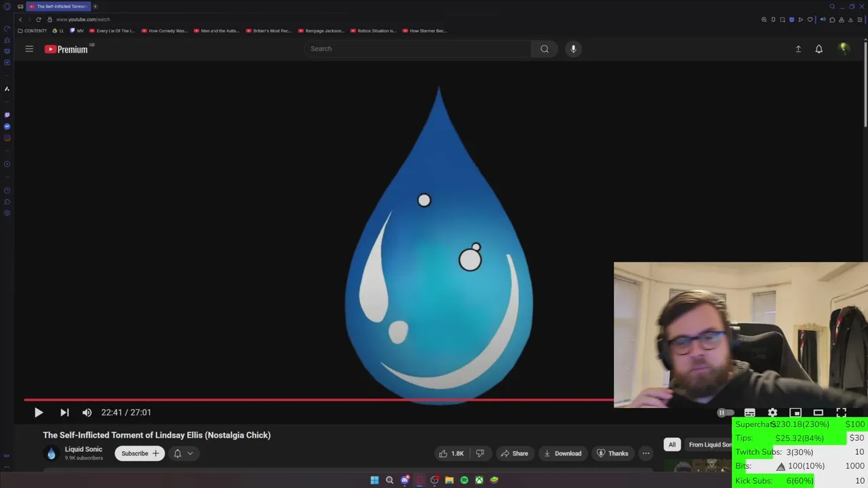
Task: Open Messenger in the browser sidebar
Action: 7,127
